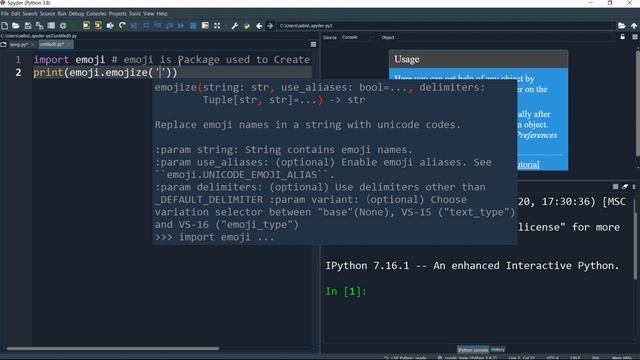This screenshot has width=640, height=360.
Task: Run the current selection or line
Action: [x=110, y=26]
